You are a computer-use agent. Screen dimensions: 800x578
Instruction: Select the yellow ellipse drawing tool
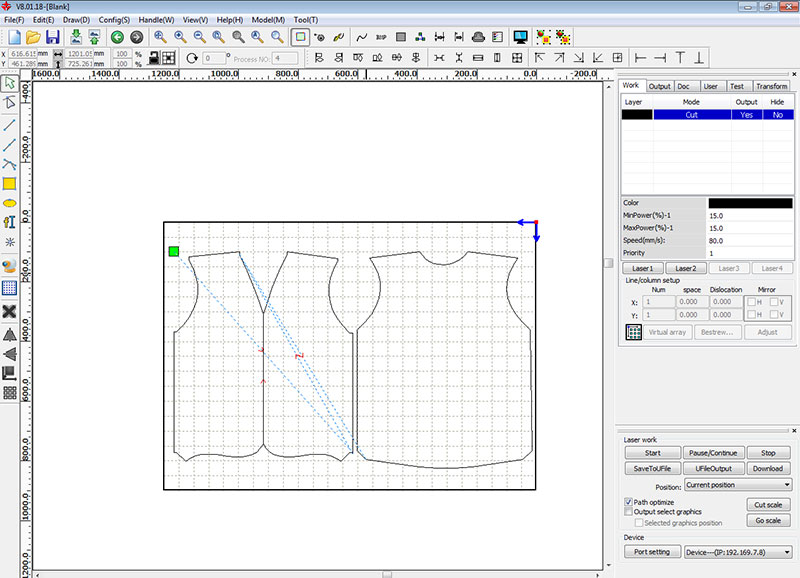pyautogui.click(x=9, y=203)
